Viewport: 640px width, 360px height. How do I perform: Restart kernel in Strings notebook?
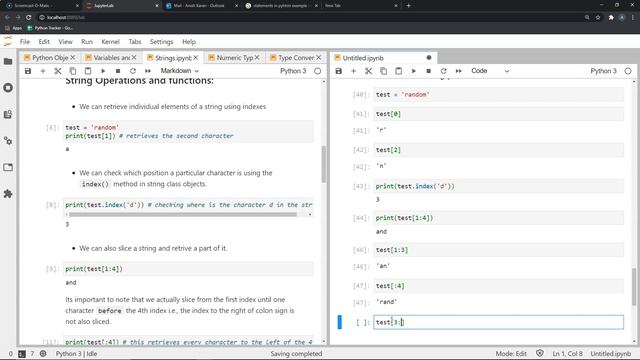(133, 71)
